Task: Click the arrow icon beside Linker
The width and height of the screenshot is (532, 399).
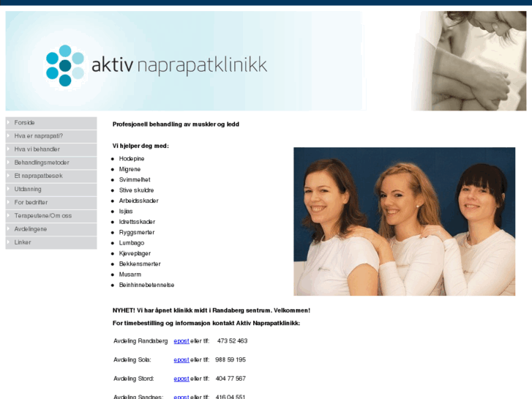Action: [9, 242]
